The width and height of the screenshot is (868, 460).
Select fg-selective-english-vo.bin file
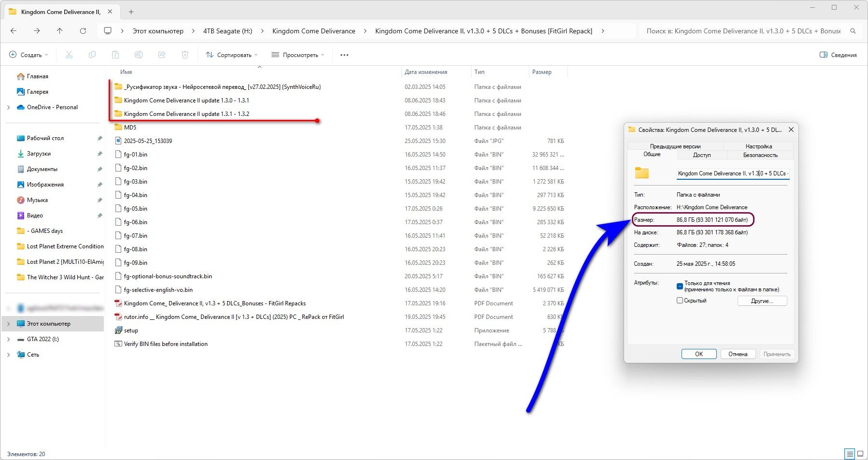pyautogui.click(x=154, y=290)
